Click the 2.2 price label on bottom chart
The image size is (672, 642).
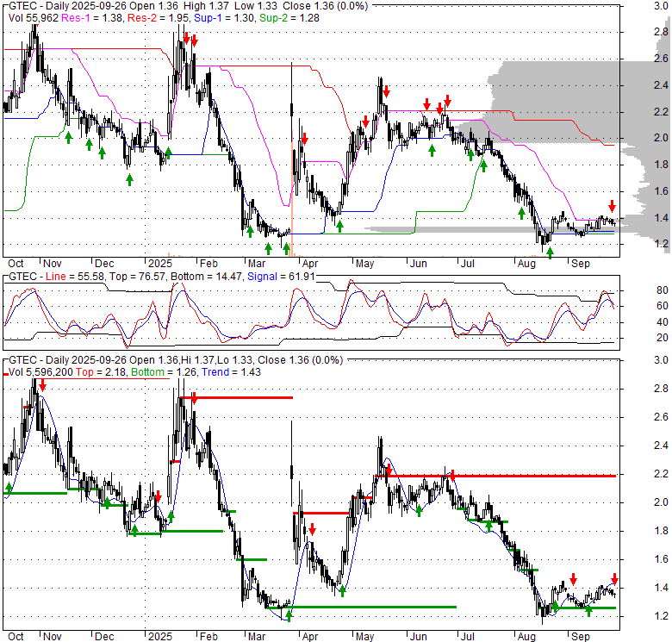(x=661, y=474)
